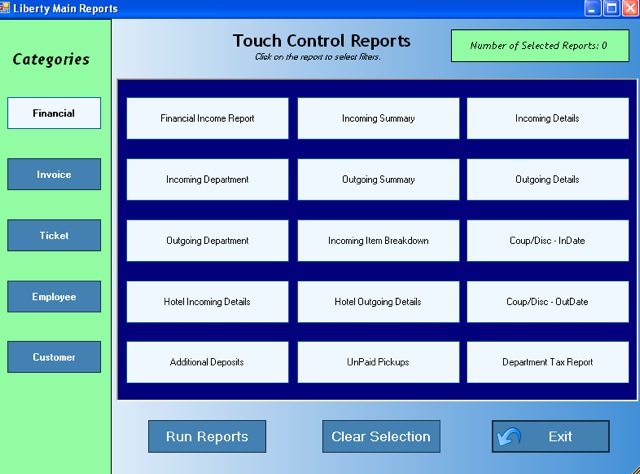This screenshot has height=474, width=640.
Task: Switch to the Invoice category
Action: pos(54,174)
